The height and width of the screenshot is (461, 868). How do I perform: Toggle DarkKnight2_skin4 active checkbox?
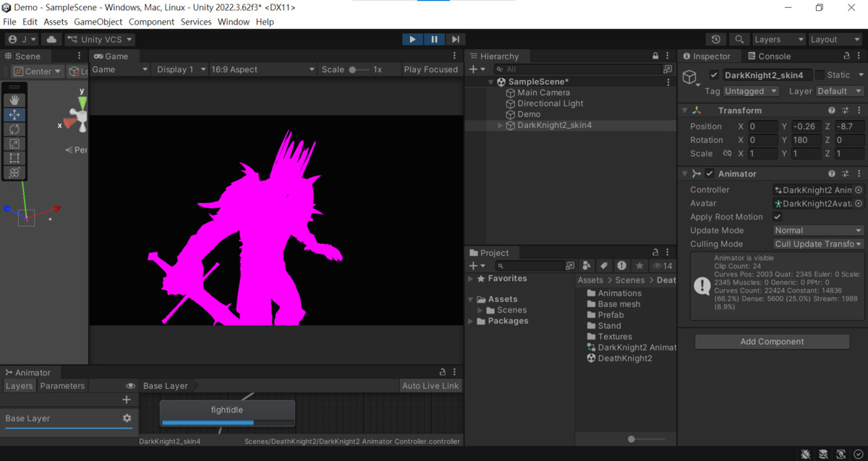[715, 75]
